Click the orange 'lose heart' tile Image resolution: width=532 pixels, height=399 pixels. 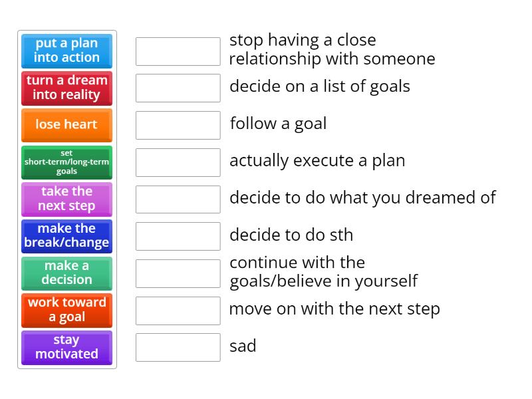click(x=66, y=125)
